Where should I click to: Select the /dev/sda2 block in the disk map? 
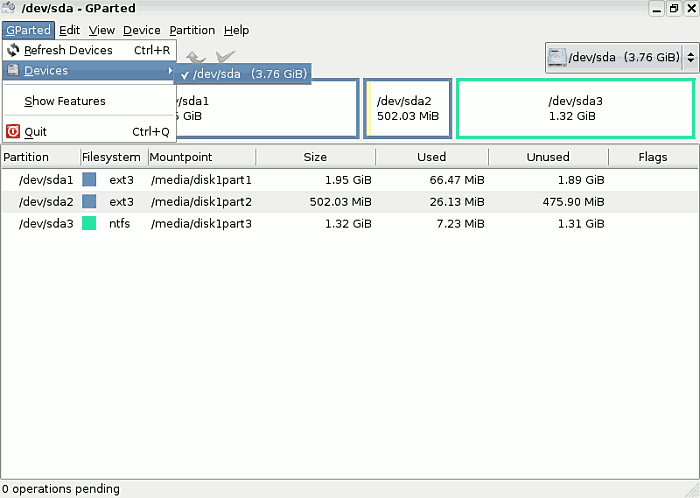tap(407, 108)
